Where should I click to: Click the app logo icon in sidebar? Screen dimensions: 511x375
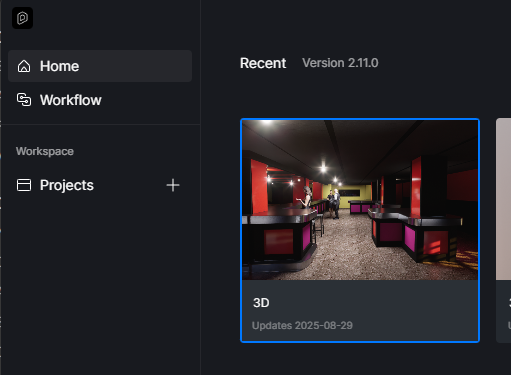pos(22,18)
